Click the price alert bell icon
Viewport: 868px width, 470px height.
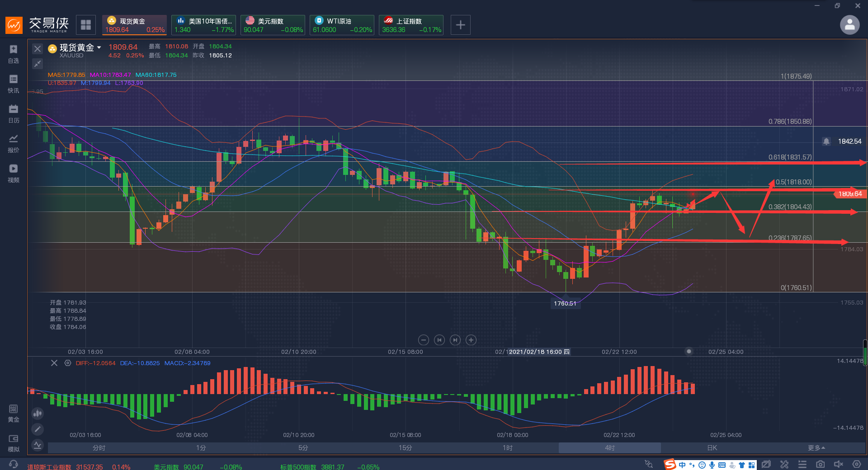click(x=826, y=141)
